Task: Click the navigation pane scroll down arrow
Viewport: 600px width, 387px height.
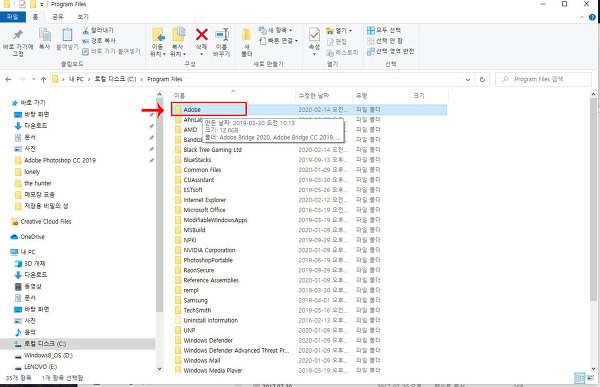Action: click(x=160, y=369)
